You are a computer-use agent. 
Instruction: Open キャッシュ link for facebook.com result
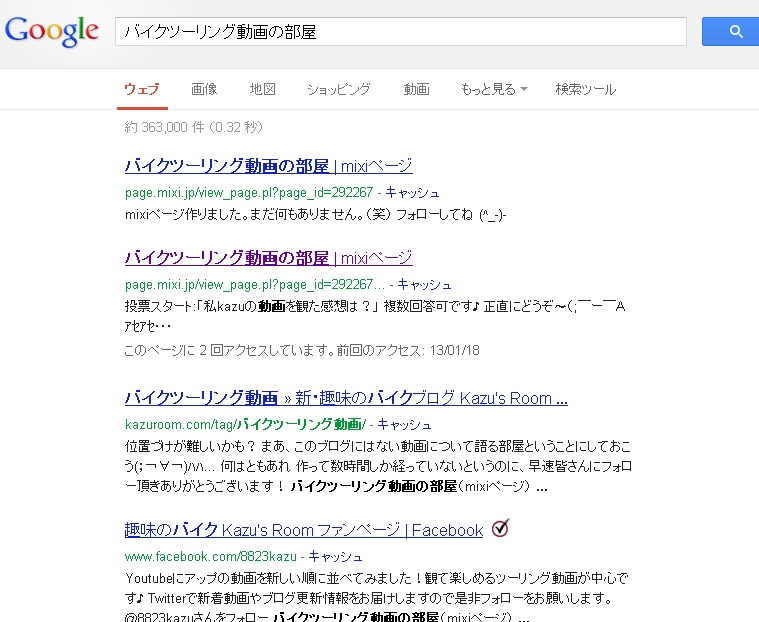335,556
